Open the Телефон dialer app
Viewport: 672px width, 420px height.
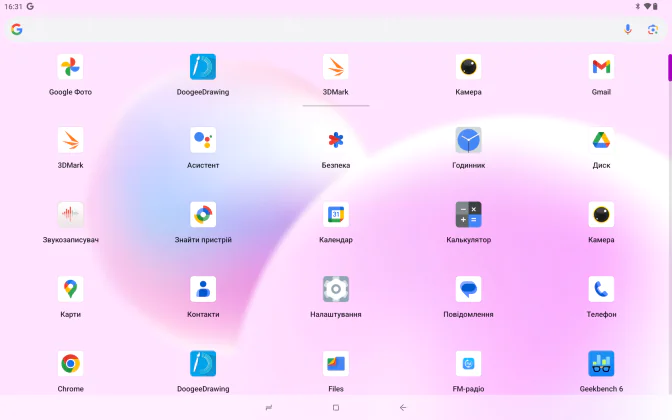[x=601, y=289]
